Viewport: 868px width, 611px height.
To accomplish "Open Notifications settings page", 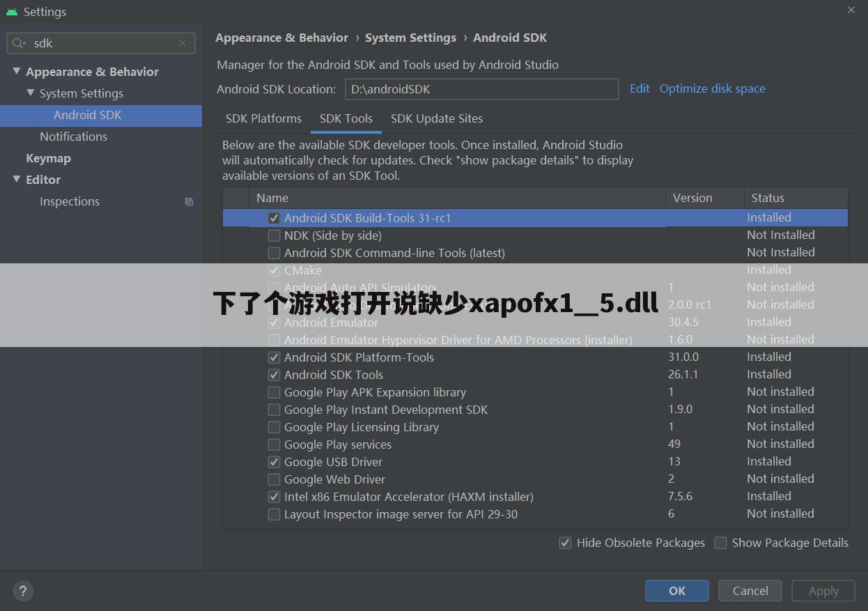I will click(x=73, y=137).
